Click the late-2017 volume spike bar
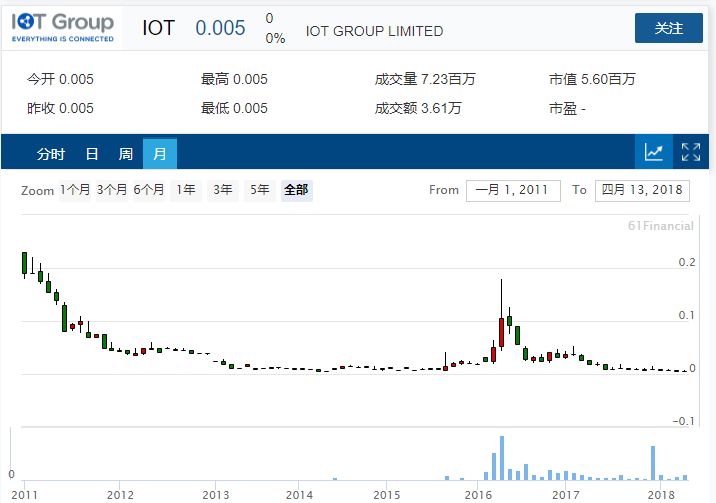Image resolution: width=716 pixels, height=503 pixels. (653, 463)
